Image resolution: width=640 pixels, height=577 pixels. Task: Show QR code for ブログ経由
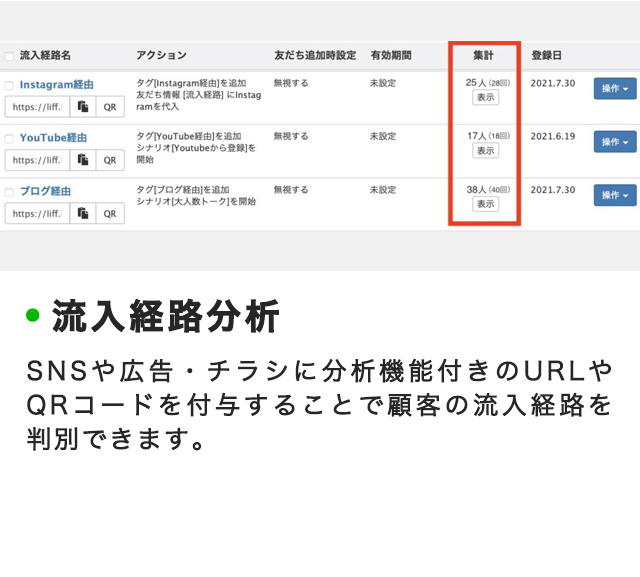(x=110, y=213)
